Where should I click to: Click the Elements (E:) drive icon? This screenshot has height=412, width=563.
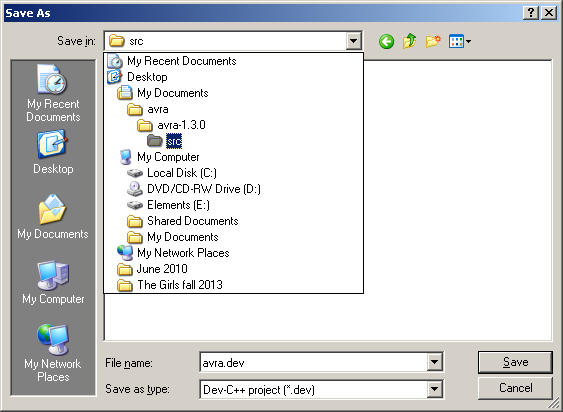(x=135, y=205)
